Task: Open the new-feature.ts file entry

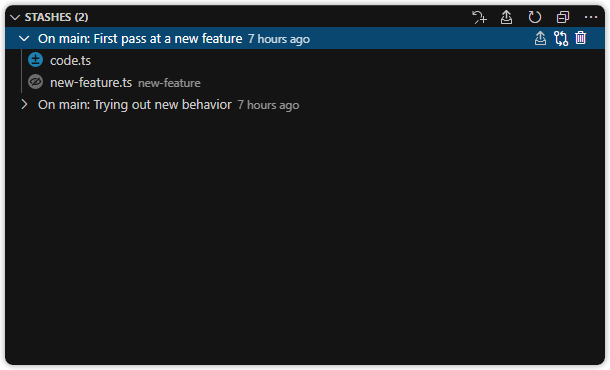Action: click(x=91, y=82)
